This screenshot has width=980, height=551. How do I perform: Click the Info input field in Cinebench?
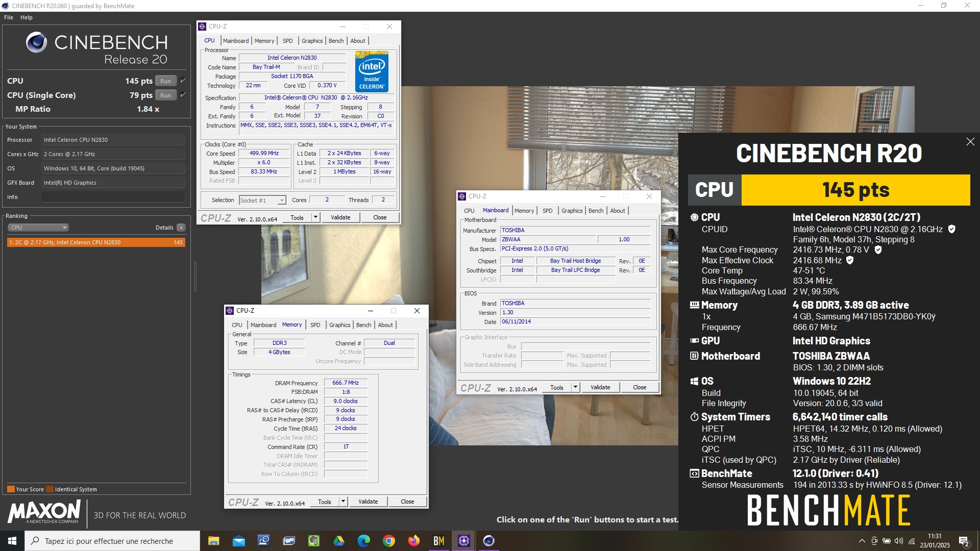pos(113,197)
